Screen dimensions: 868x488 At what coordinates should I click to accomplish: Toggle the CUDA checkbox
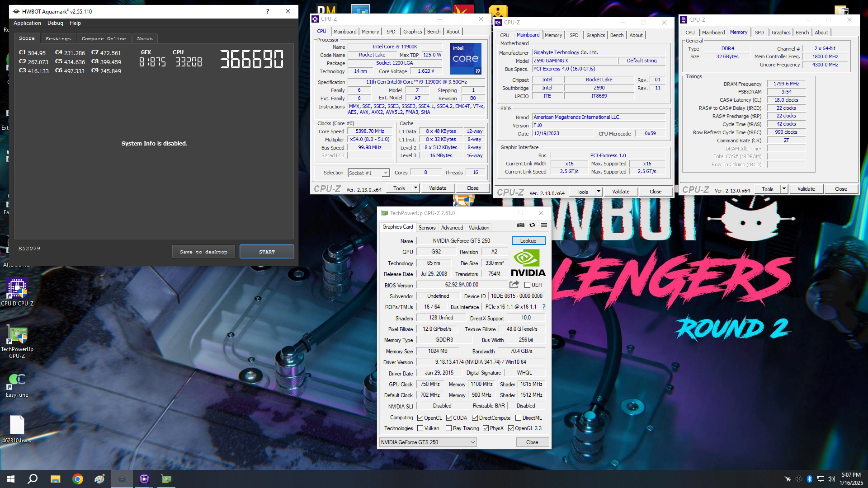(x=449, y=418)
